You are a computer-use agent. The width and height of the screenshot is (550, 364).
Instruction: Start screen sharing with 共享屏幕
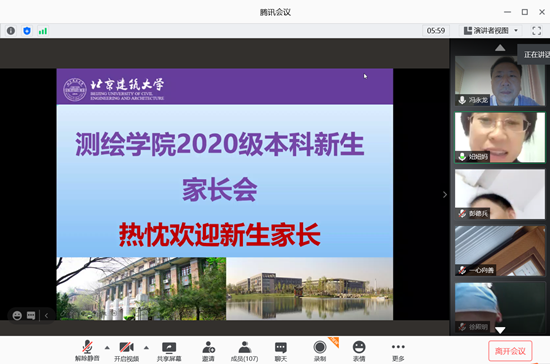(x=169, y=351)
